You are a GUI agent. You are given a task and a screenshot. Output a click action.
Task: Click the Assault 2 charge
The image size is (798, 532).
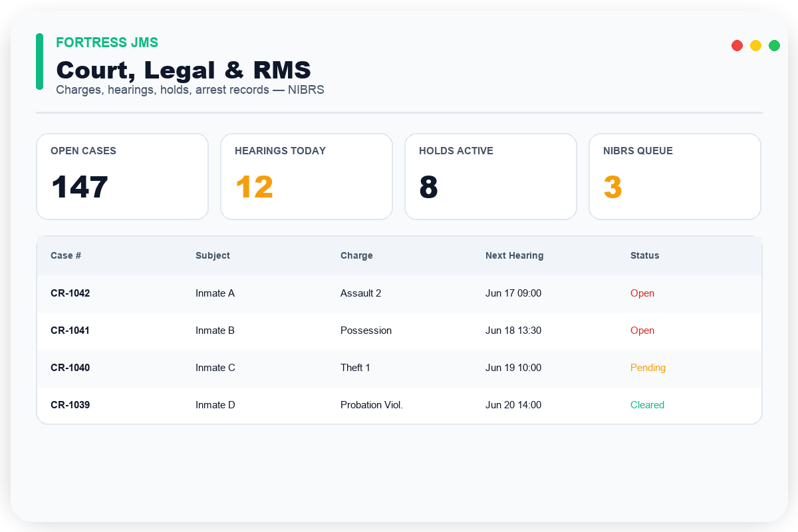tap(360, 293)
